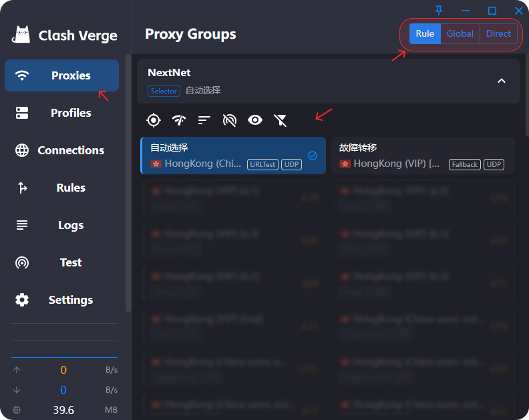529x420 pixels.
Task: Collapse the NextNet proxy group
Action: [x=502, y=81]
